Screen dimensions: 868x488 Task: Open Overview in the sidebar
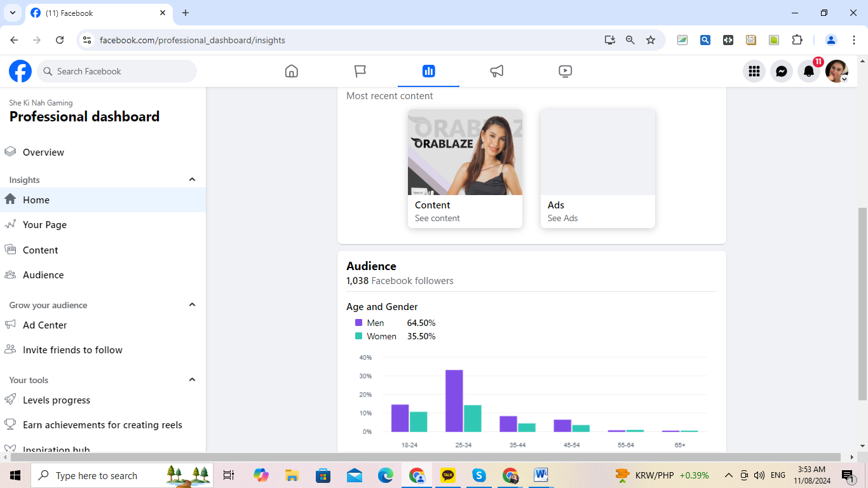[x=103, y=152]
